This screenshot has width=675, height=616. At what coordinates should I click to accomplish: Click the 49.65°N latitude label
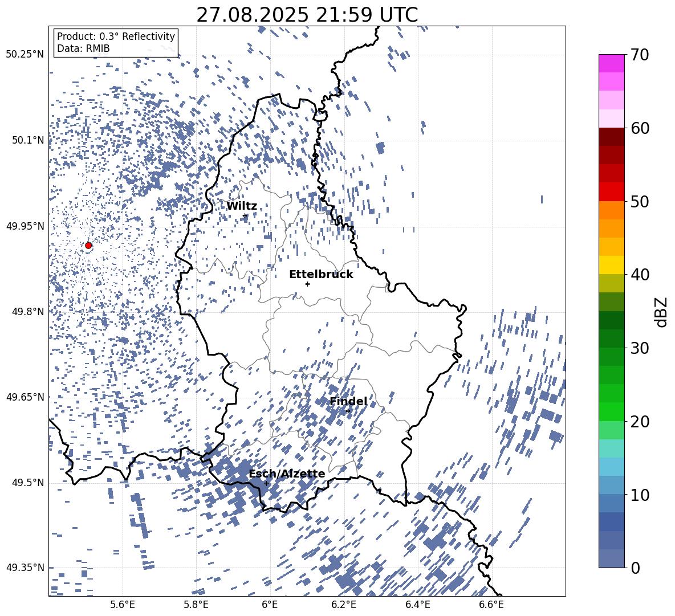coord(25,397)
